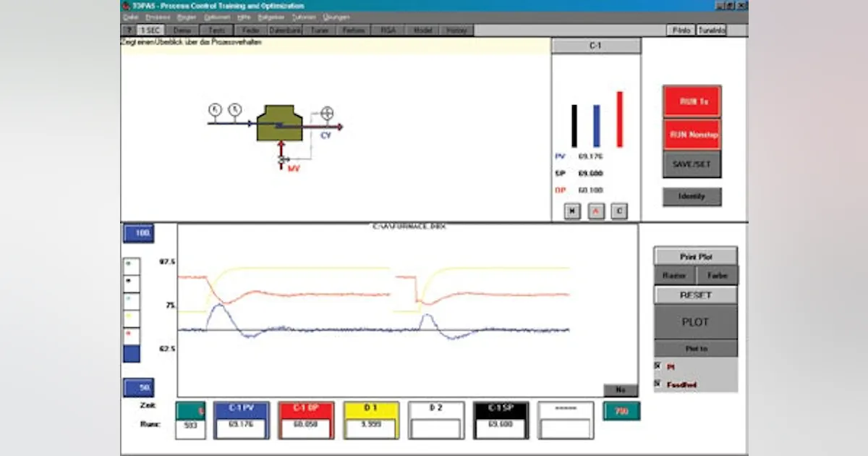Click the red OP bar in C-1 panel
This screenshot has width=868, height=456.
[x=619, y=119]
